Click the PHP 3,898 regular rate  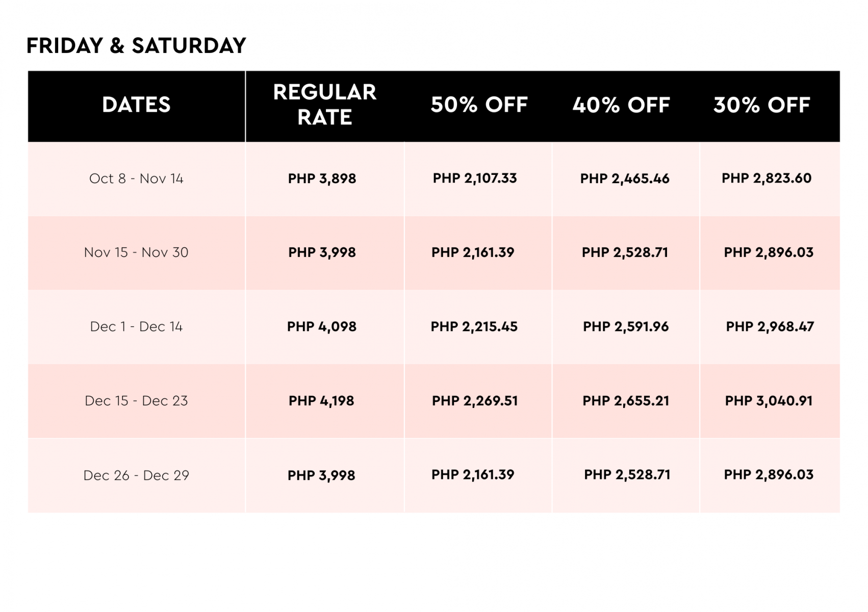tap(322, 178)
